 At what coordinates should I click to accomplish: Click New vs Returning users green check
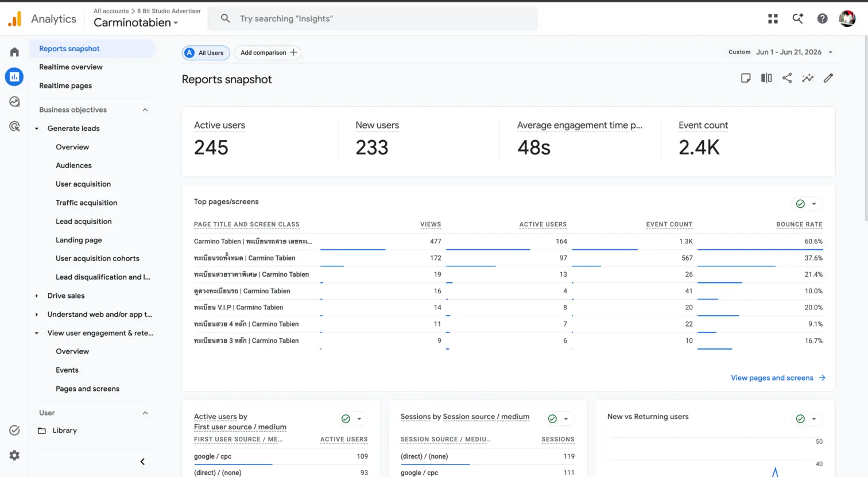coord(800,418)
